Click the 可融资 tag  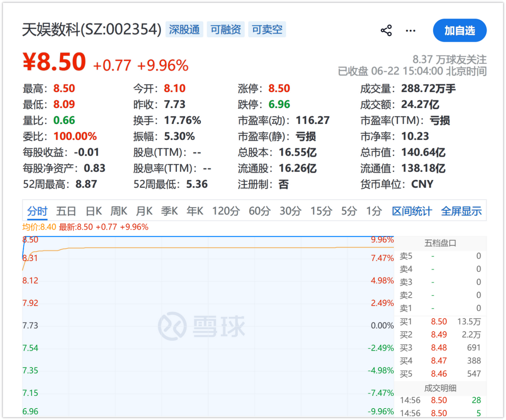pos(226,29)
